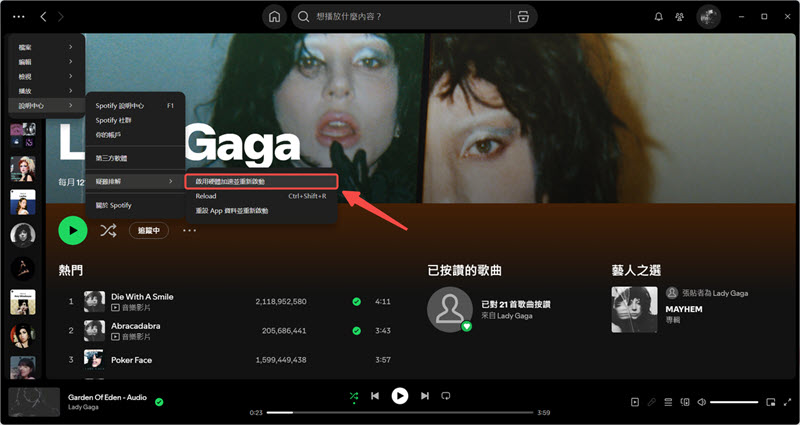Choose Reload menu option
Image resolution: width=800 pixels, height=425 pixels.
261,196
